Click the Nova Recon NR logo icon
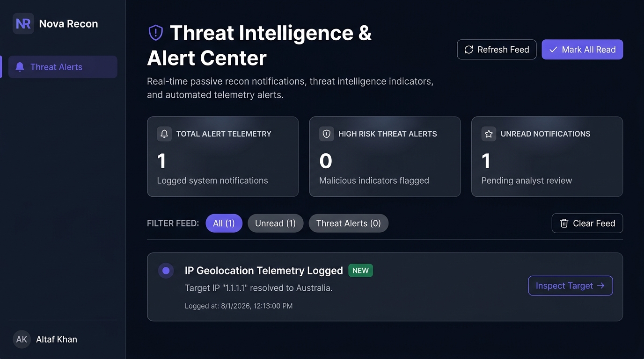The image size is (644, 359). [x=23, y=23]
